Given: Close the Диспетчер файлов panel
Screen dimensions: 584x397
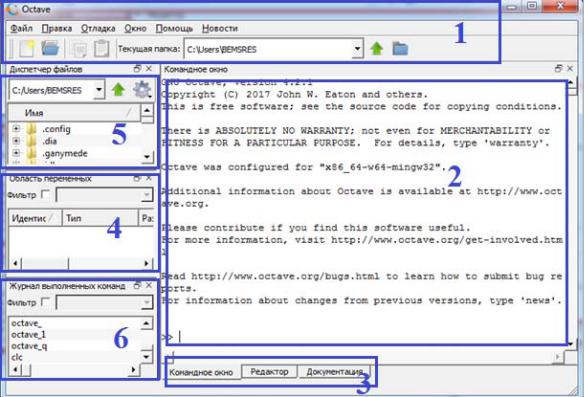Looking at the screenshot, I should pos(149,69).
